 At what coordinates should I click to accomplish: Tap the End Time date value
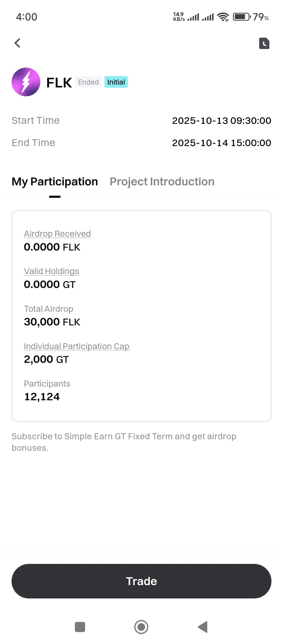(x=221, y=143)
